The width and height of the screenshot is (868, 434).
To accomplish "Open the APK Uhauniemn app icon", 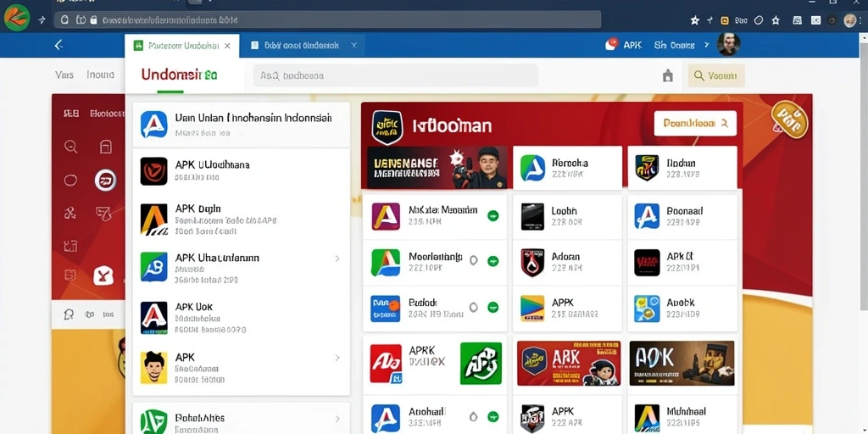I will pos(154,267).
